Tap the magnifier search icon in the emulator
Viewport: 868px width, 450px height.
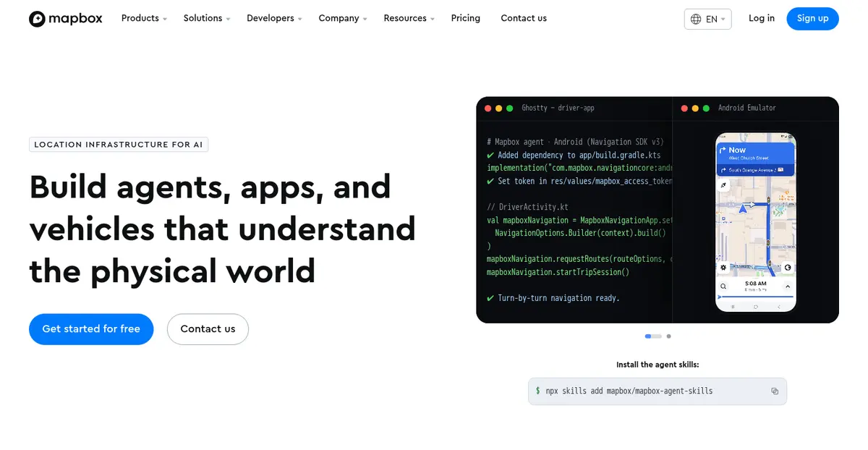pos(723,286)
